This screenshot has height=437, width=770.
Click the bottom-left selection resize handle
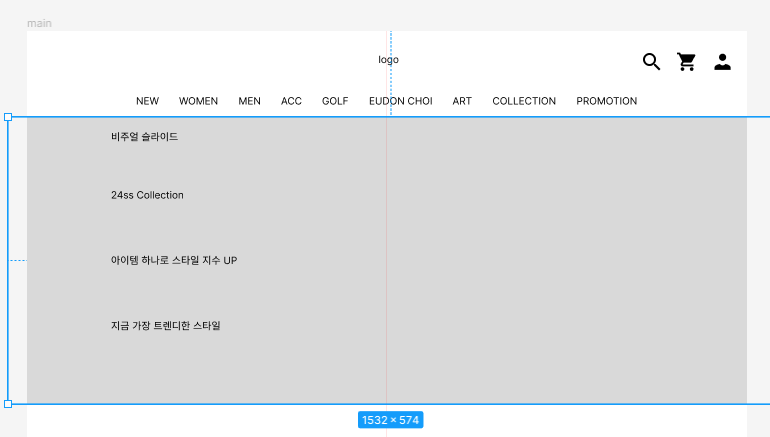8,404
